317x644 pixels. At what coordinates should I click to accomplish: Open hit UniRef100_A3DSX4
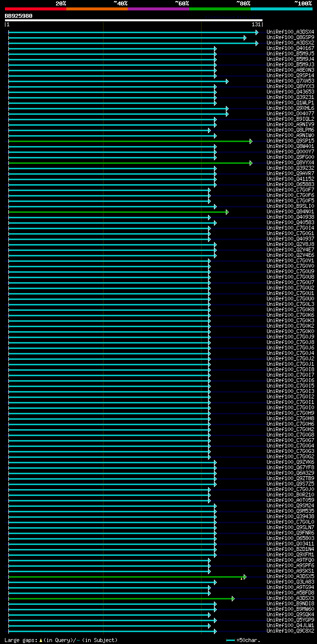(290, 32)
